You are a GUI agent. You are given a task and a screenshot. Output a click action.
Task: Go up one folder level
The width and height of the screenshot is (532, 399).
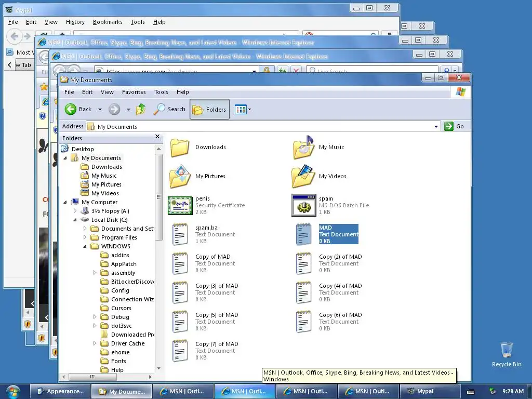click(x=140, y=109)
